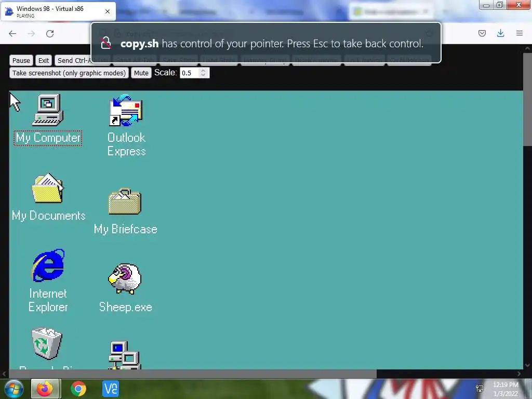532x399 pixels.
Task: Click the network tray icon
Action: pos(480,389)
